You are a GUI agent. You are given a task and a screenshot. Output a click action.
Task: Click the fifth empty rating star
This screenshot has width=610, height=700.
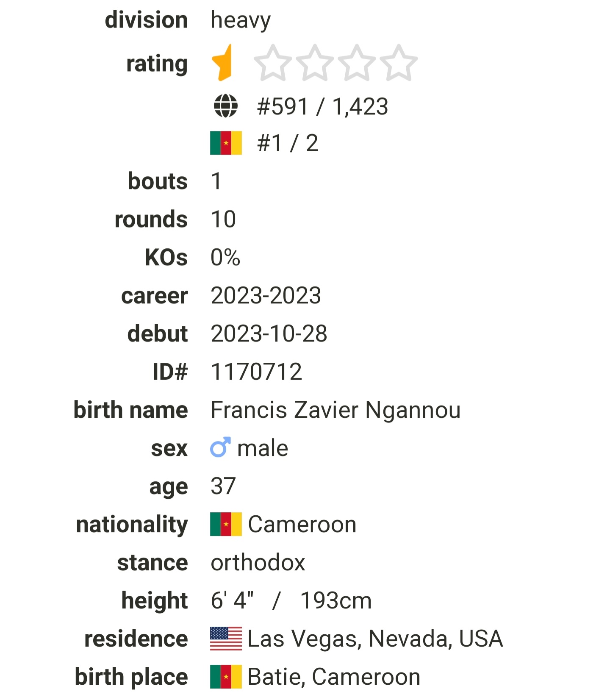coord(399,63)
